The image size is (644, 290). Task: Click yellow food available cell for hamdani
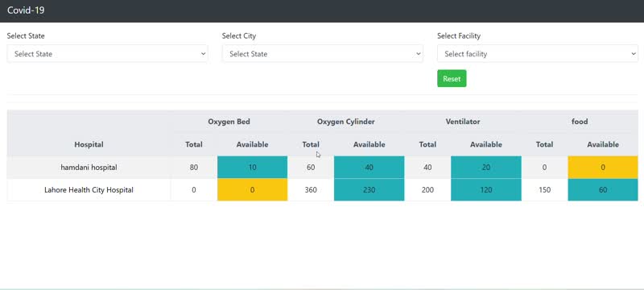click(603, 168)
